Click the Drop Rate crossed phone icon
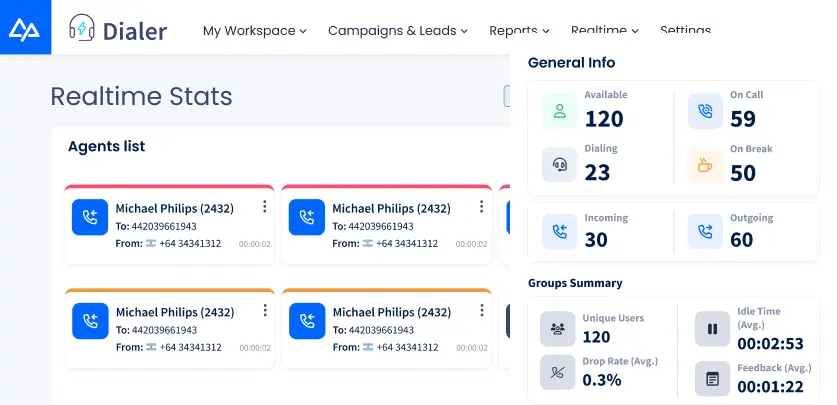 (558, 372)
